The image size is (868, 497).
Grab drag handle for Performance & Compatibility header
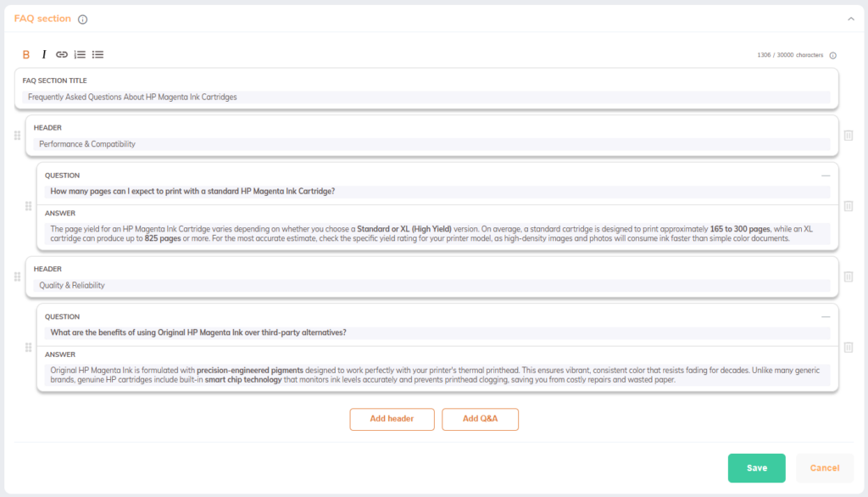(17, 136)
